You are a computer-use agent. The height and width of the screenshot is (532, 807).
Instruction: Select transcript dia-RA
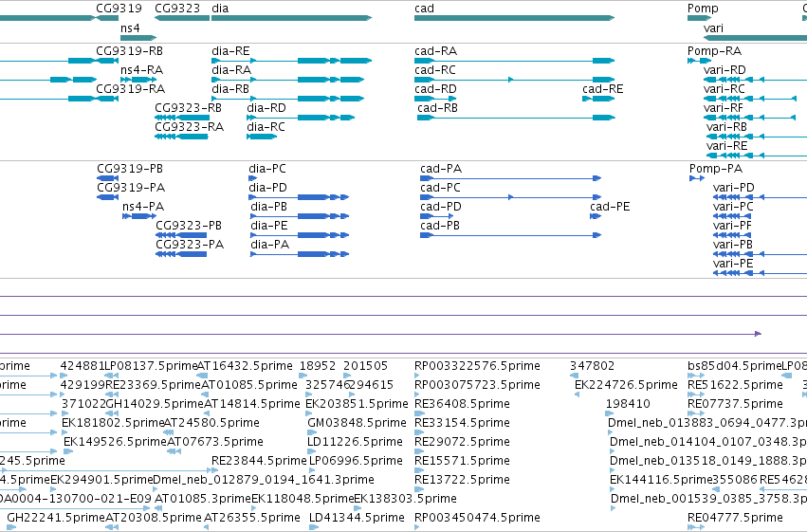tap(231, 70)
